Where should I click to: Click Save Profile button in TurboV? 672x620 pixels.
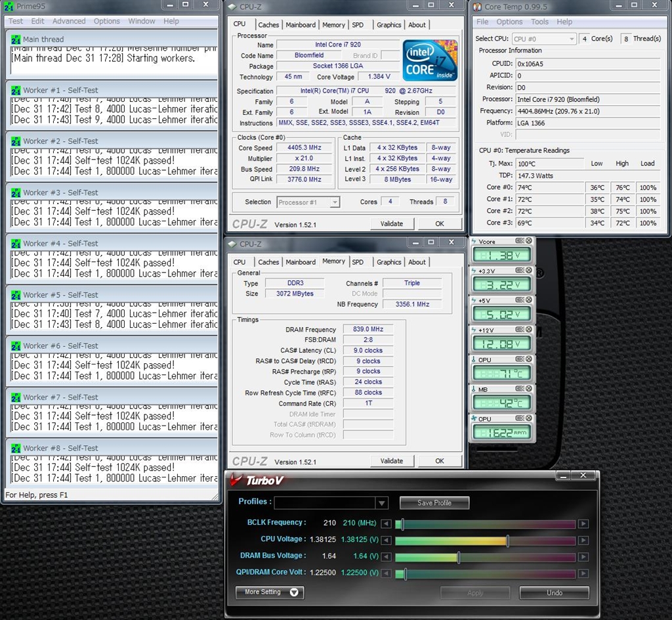pyautogui.click(x=434, y=503)
